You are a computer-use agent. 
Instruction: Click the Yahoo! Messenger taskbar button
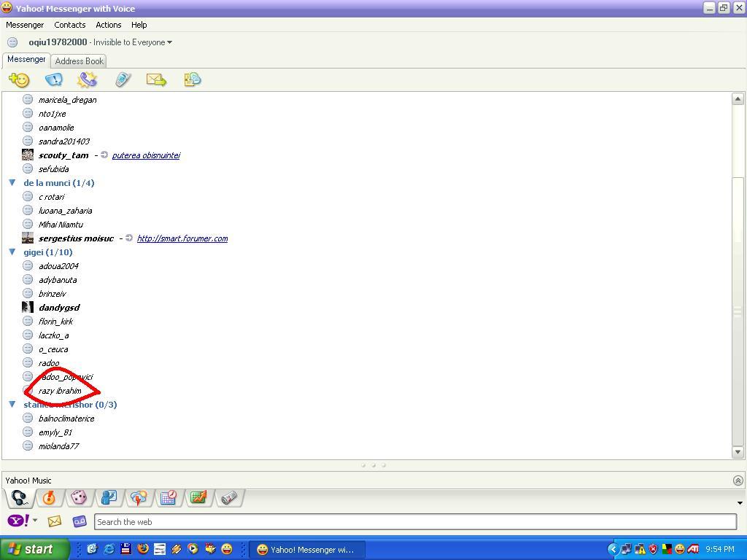coord(307,550)
